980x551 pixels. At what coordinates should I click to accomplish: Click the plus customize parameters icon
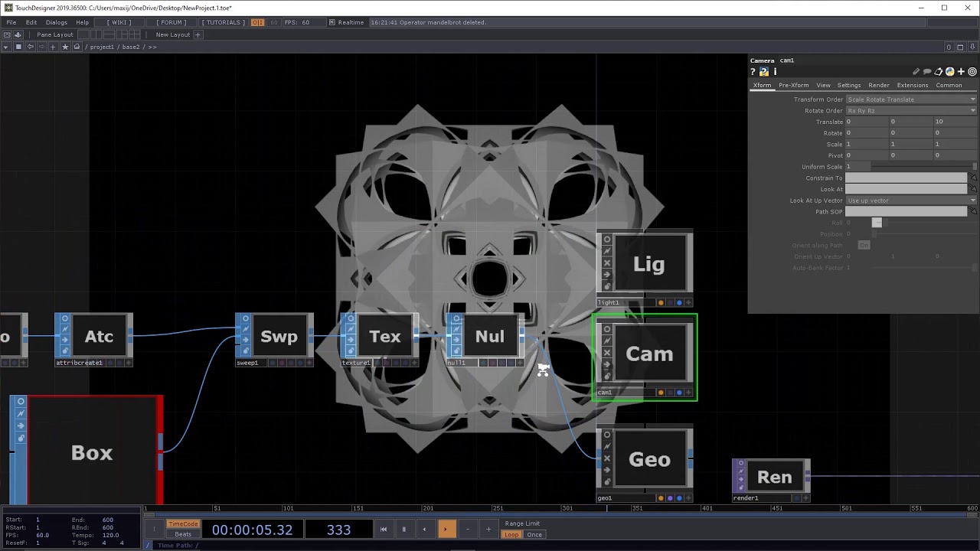pos(961,72)
